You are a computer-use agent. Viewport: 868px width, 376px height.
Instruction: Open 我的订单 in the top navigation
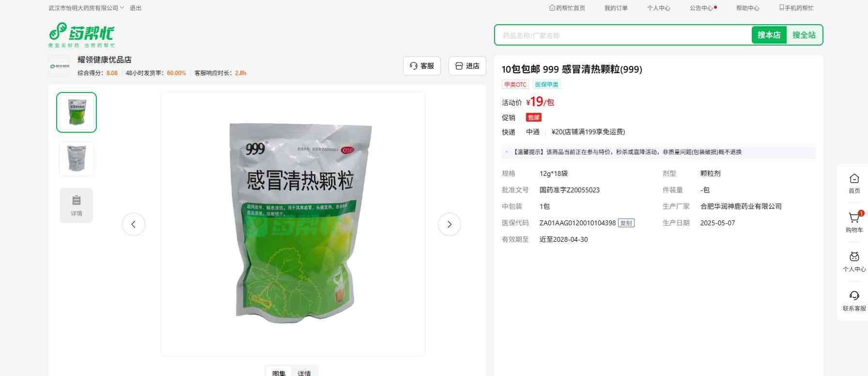tap(616, 8)
